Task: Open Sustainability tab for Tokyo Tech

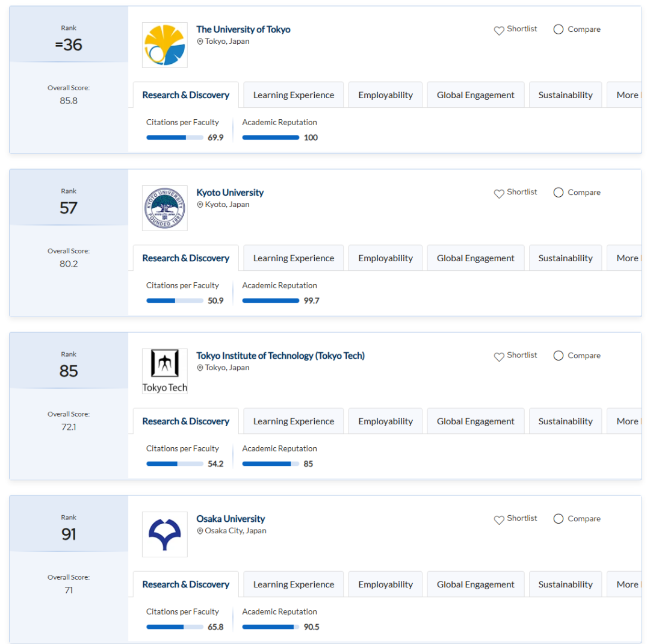Action: point(565,421)
